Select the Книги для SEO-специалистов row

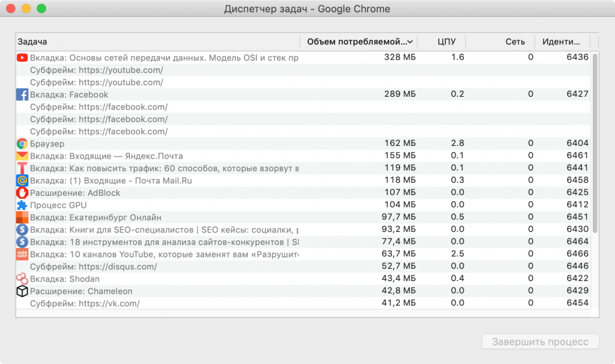(x=303, y=229)
